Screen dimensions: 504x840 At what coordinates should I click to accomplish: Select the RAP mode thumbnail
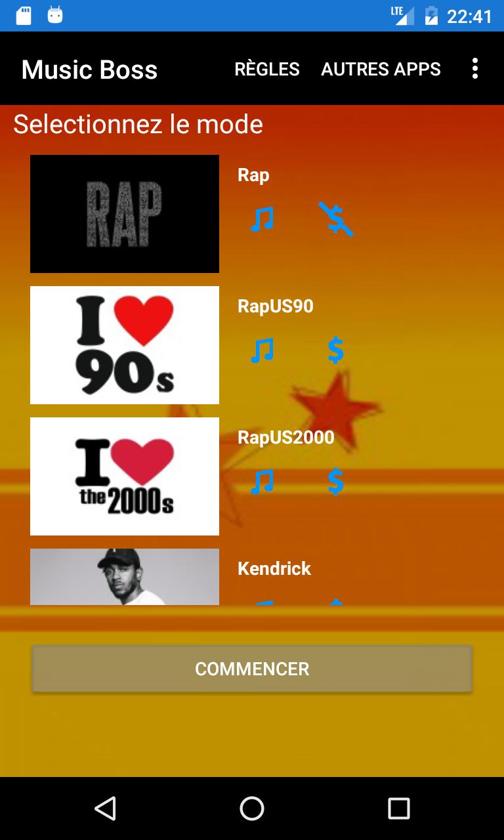pos(125,214)
